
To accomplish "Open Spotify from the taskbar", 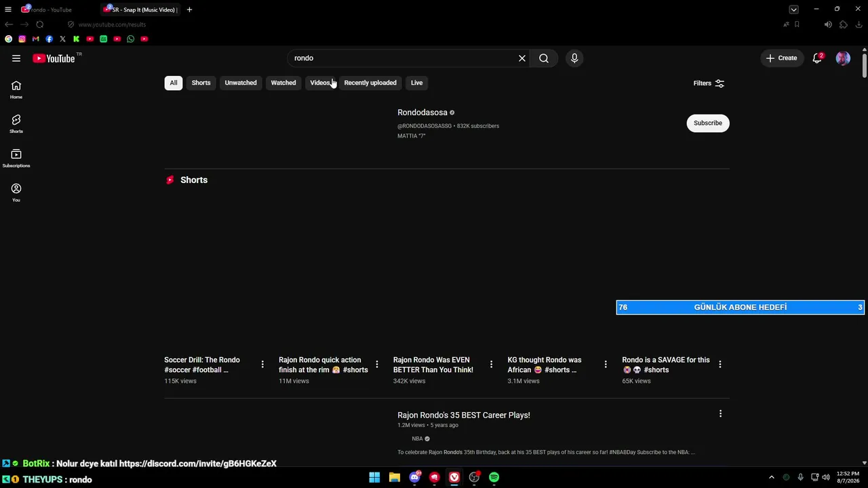I will (x=494, y=477).
